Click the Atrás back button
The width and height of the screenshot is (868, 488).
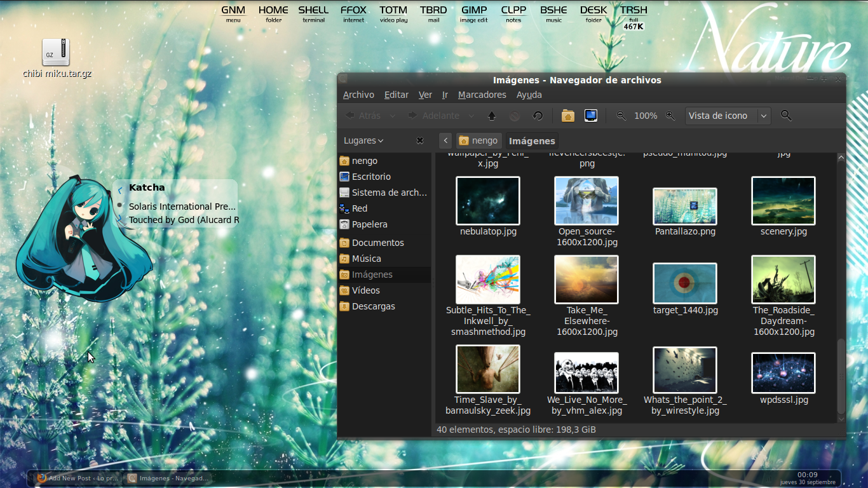(x=363, y=116)
